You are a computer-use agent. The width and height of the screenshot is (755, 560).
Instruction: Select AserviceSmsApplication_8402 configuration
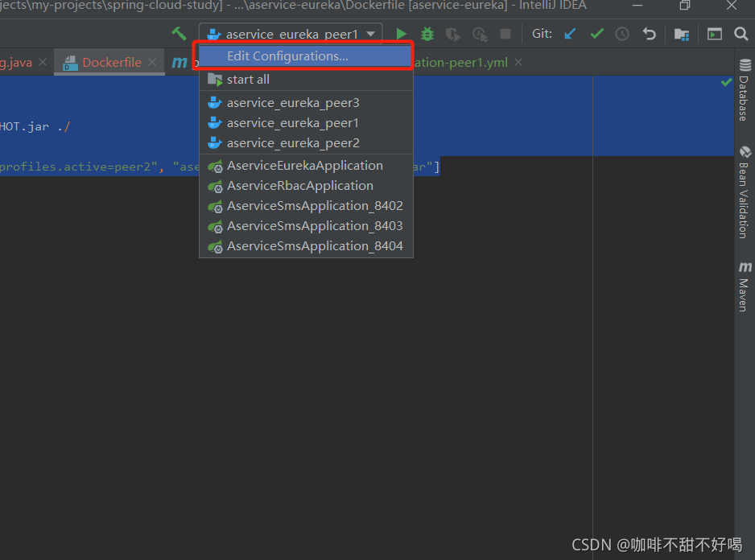coord(306,206)
